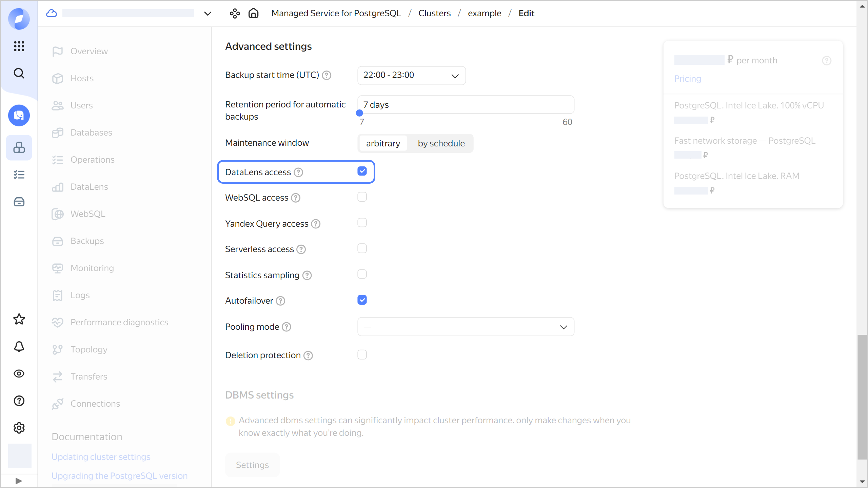This screenshot has height=488, width=868.
Task: Enable the Deletion protection checkbox
Action: 362,355
